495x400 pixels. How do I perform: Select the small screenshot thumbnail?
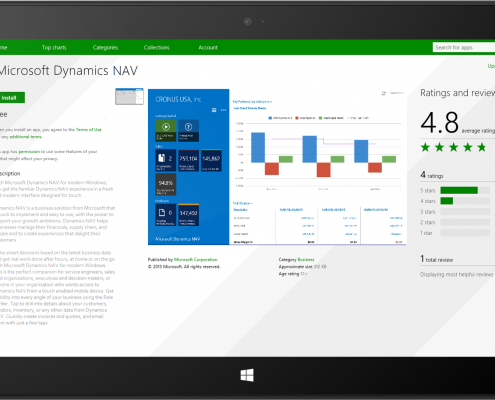tap(129, 96)
